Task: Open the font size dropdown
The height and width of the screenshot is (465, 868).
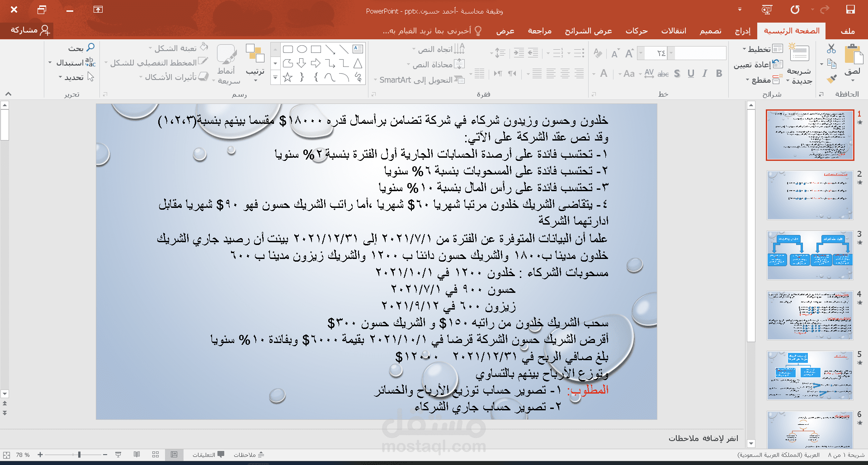Action: [x=641, y=53]
